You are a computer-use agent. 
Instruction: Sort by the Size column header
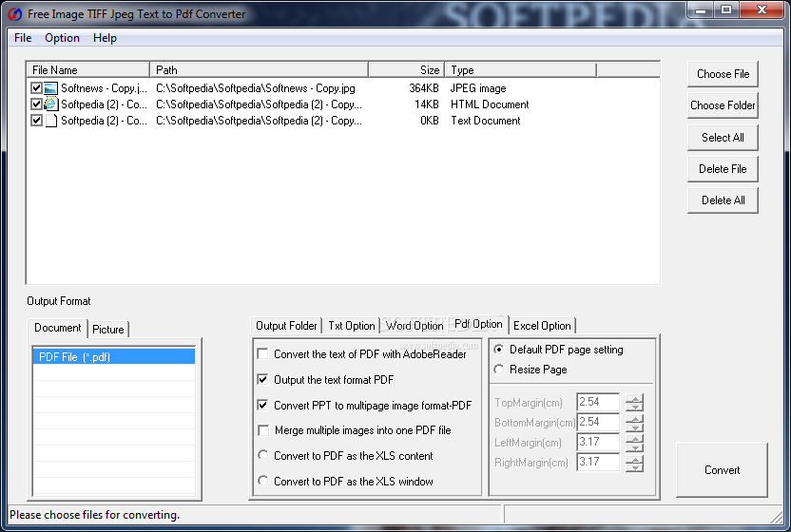pyautogui.click(x=407, y=70)
